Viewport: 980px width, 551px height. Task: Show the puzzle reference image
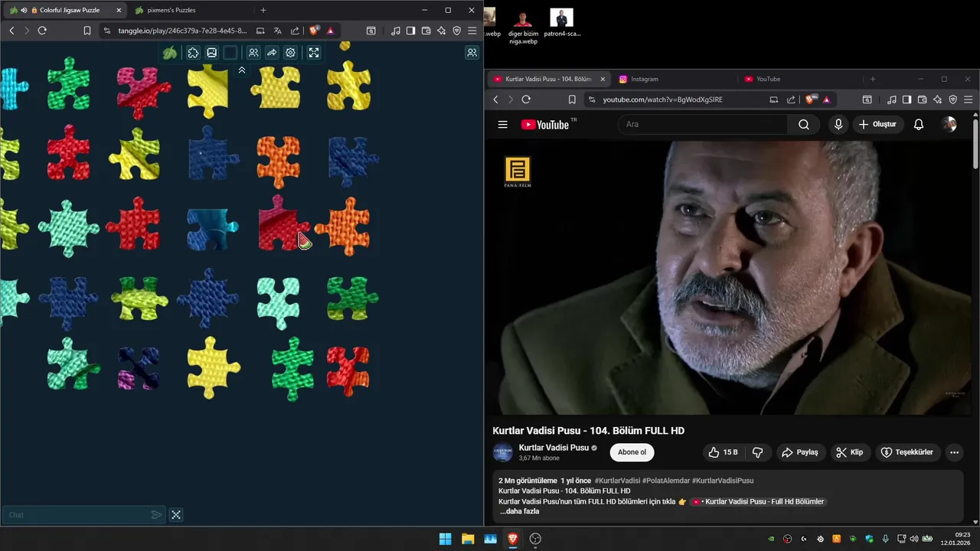(211, 53)
